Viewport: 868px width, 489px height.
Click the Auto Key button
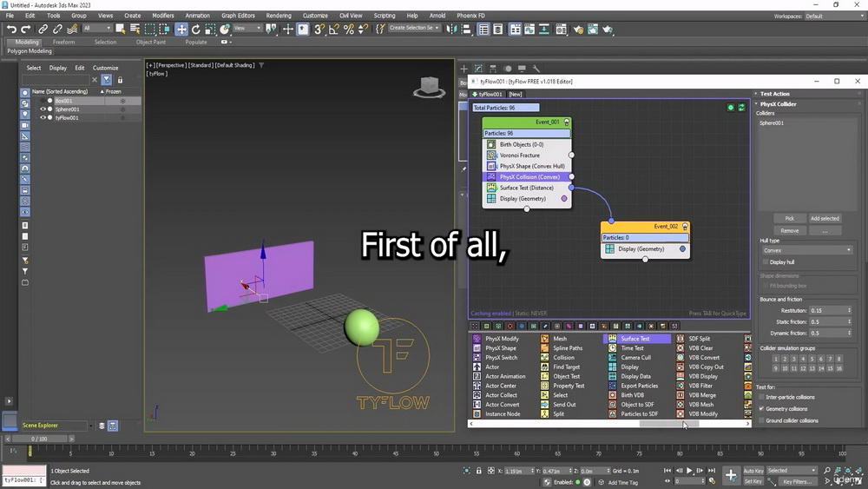[x=753, y=470]
